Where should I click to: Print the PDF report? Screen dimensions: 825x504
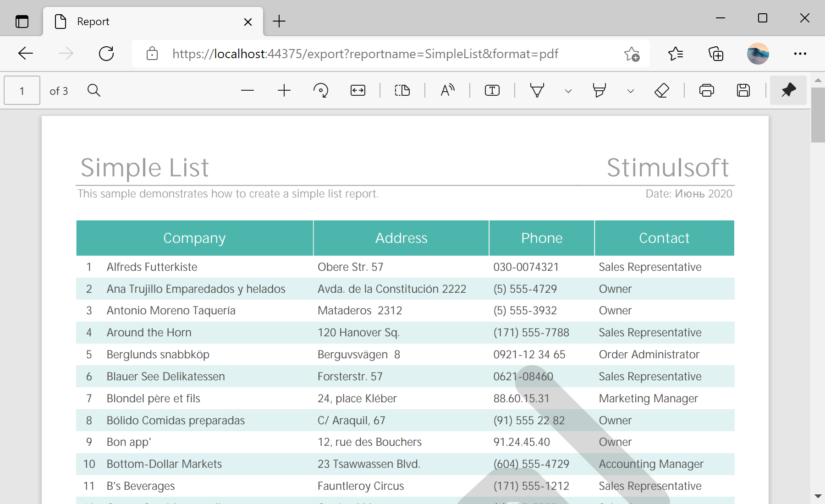[706, 90]
